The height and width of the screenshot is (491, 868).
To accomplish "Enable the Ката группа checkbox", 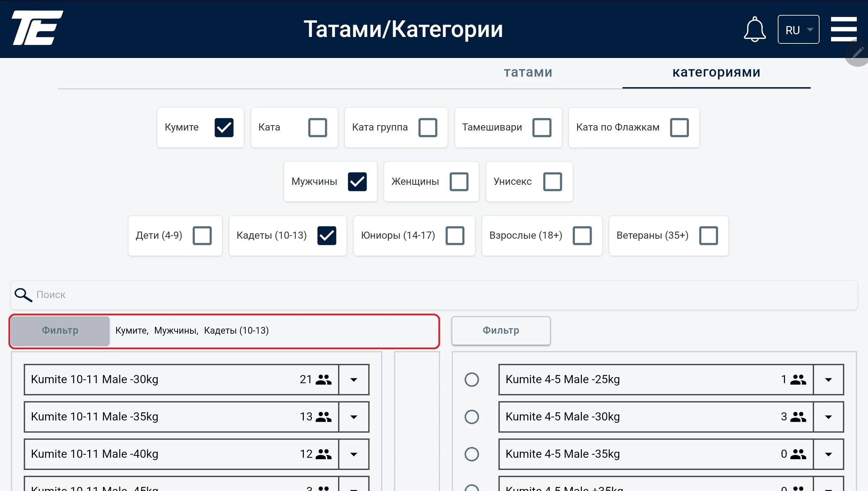I will (428, 127).
